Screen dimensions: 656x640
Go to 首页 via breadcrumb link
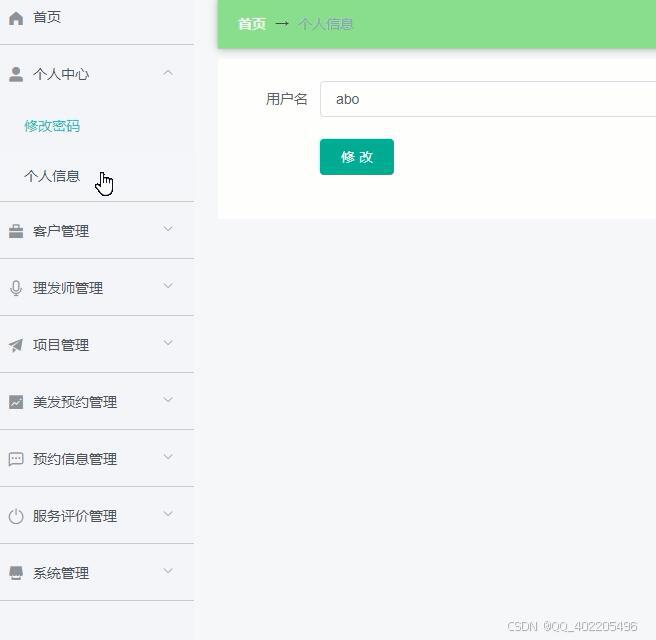tap(252, 24)
